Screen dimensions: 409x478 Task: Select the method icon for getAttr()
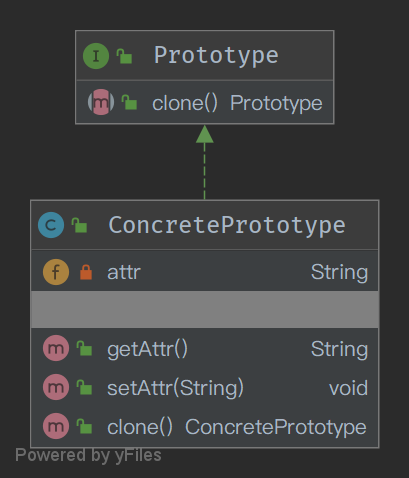pyautogui.click(x=56, y=348)
